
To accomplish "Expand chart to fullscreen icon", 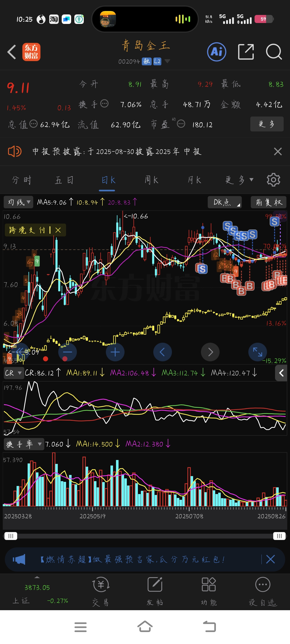I will pyautogui.click(x=258, y=352).
